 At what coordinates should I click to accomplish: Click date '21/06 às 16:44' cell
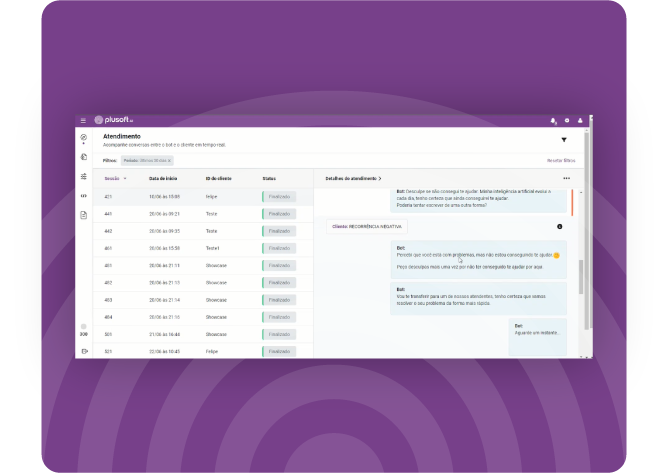tap(164, 335)
